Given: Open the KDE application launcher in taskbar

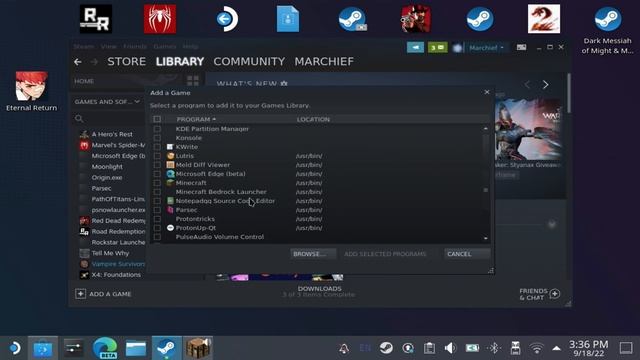Looking at the screenshot, I should point(14,348).
